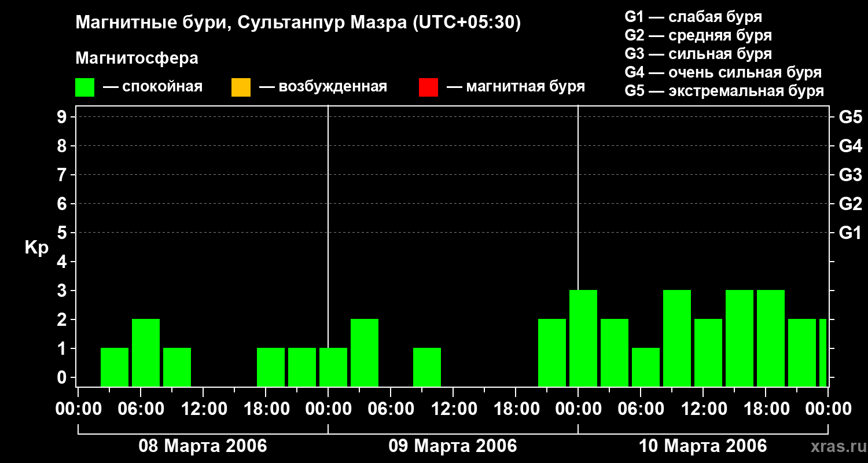Click the Kp 2 bar on 08 Марта

pyautogui.click(x=146, y=352)
